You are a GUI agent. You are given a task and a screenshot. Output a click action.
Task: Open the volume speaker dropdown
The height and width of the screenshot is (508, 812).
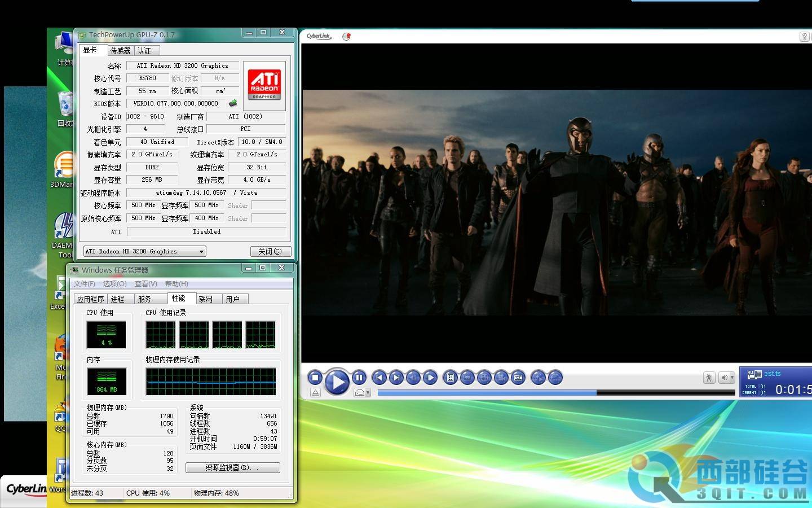click(726, 378)
